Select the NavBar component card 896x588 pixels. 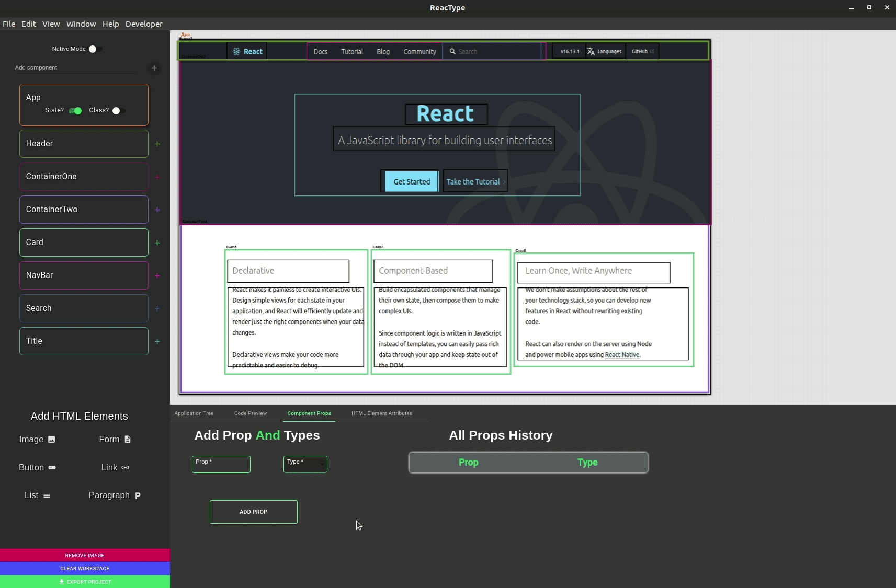coord(84,275)
